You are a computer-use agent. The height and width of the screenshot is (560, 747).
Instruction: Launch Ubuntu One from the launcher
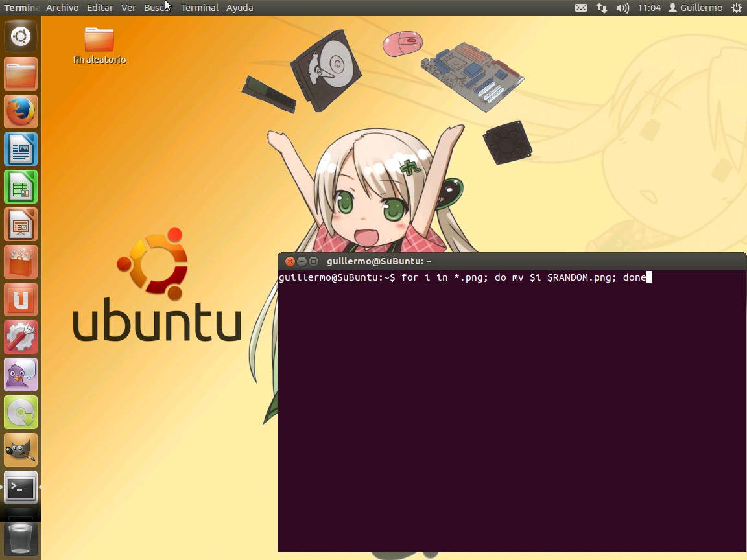21,299
